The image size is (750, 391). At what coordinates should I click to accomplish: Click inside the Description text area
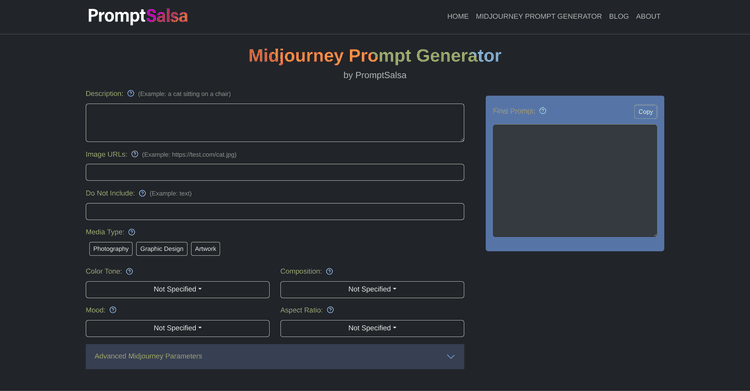[x=275, y=123]
